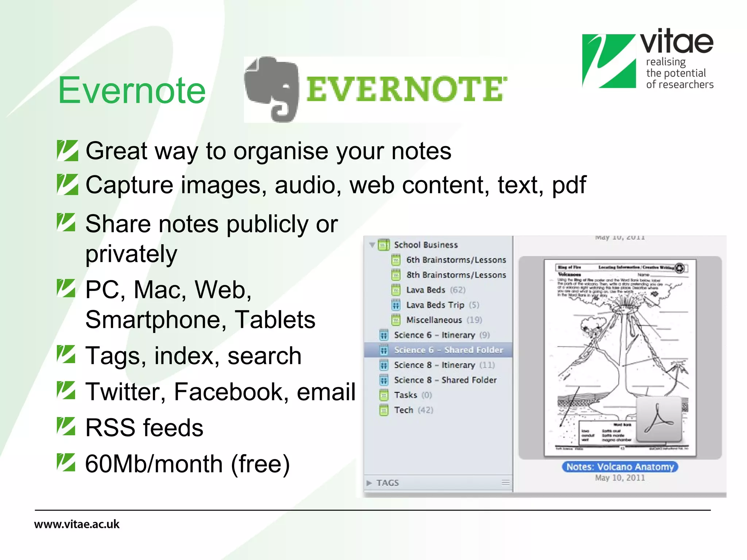747x560 pixels.
Task: Click the Science 8 - Shared Folder icon
Action: [x=384, y=380]
